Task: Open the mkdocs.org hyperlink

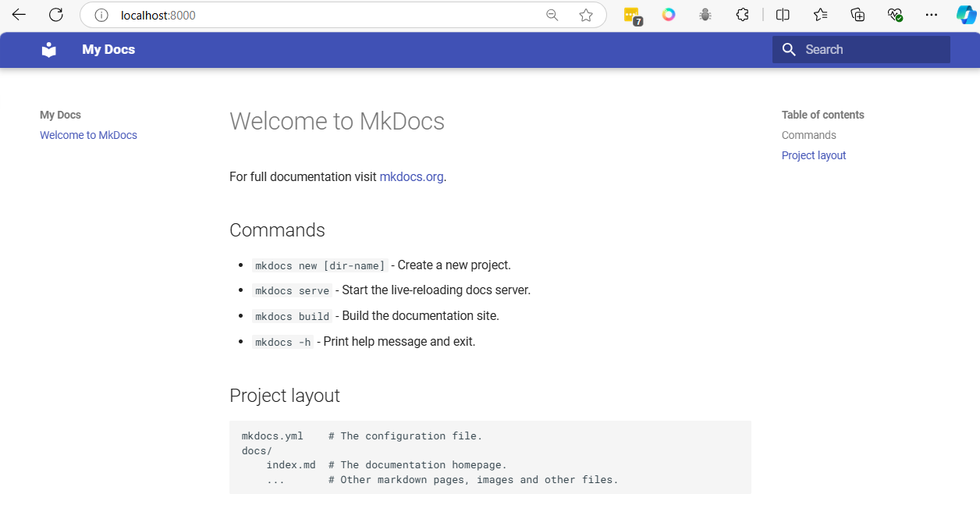Action: pyautogui.click(x=411, y=176)
